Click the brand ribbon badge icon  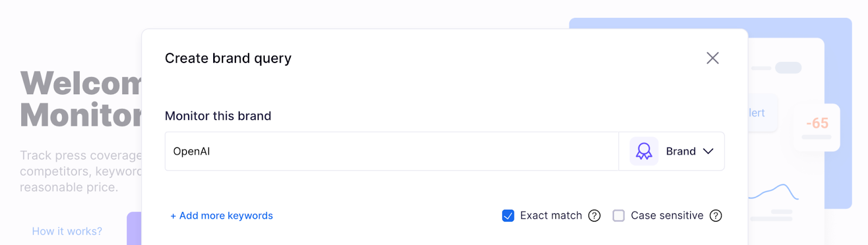[644, 151]
